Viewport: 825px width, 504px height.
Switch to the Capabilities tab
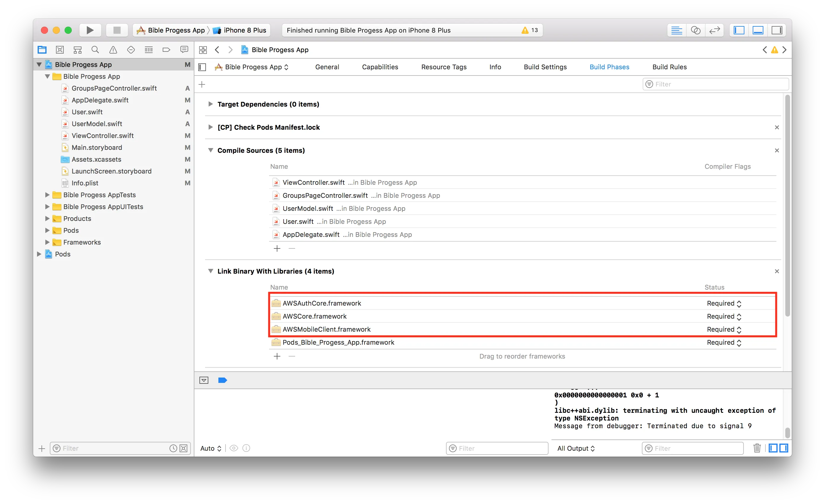pyautogui.click(x=380, y=67)
